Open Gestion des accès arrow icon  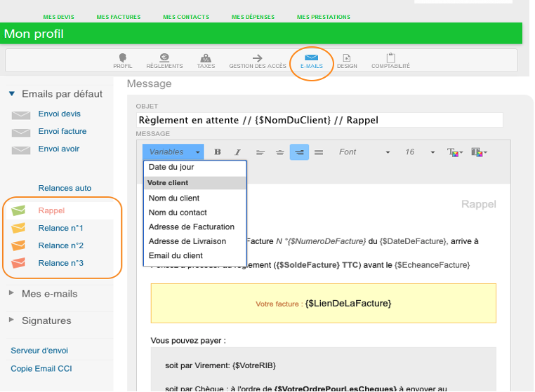pos(257,58)
